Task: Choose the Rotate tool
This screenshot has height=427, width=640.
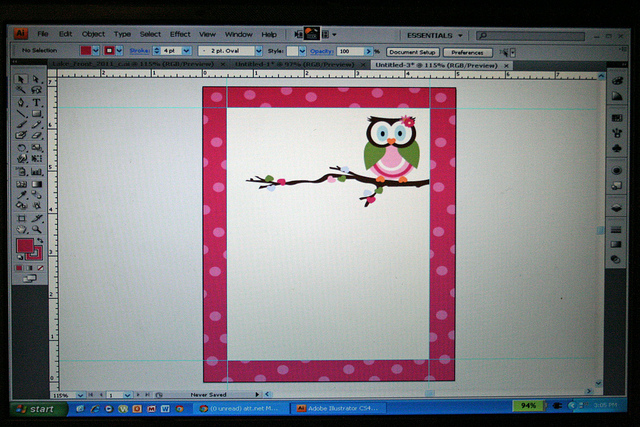Action: pyautogui.click(x=21, y=148)
